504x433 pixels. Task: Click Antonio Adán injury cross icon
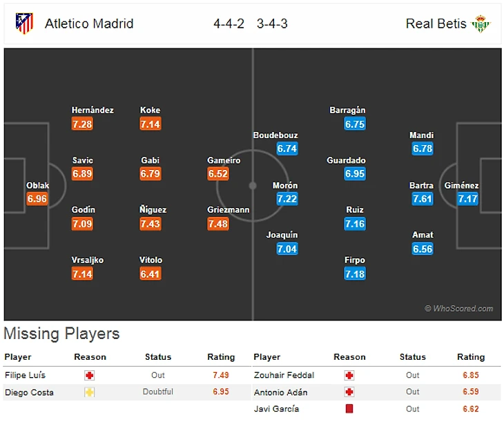point(349,392)
